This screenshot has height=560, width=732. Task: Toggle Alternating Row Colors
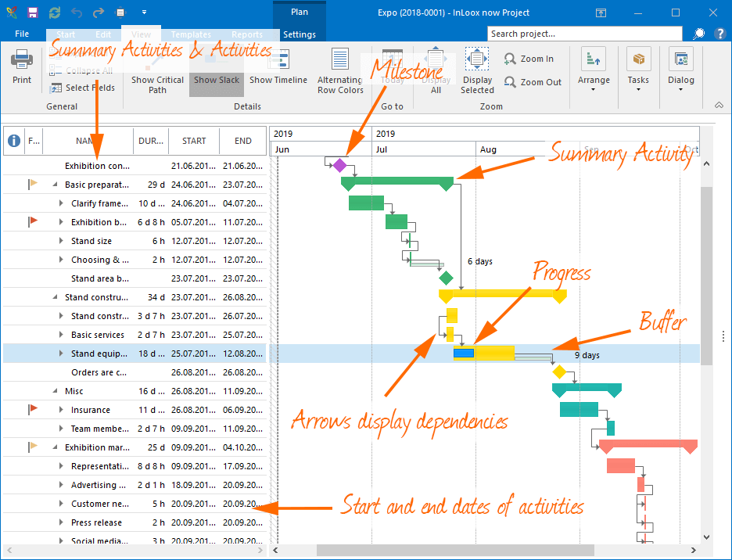(340, 71)
